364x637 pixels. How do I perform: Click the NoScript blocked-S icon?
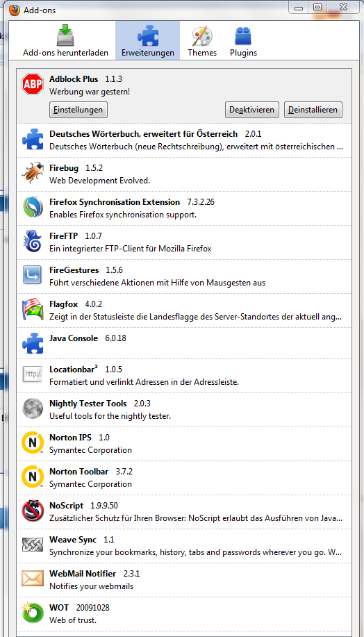click(x=33, y=511)
